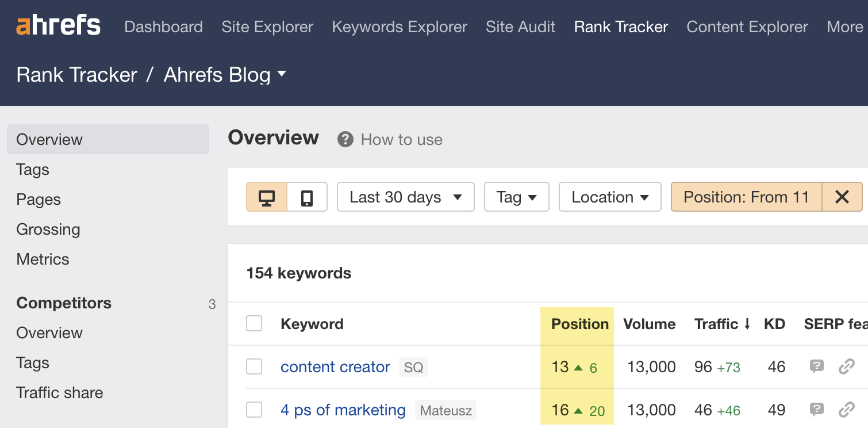The width and height of the screenshot is (868, 428).
Task: Remove the Position: From 11 filter
Action: click(842, 197)
